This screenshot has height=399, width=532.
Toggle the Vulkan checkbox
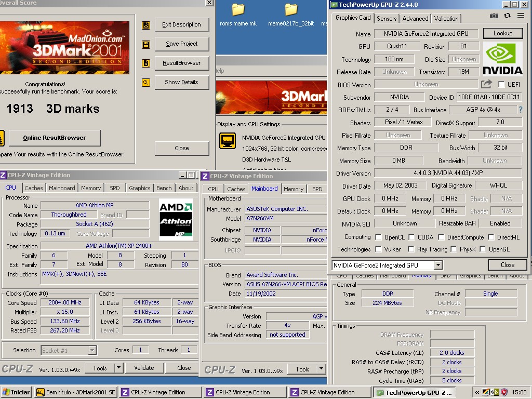[378, 249]
